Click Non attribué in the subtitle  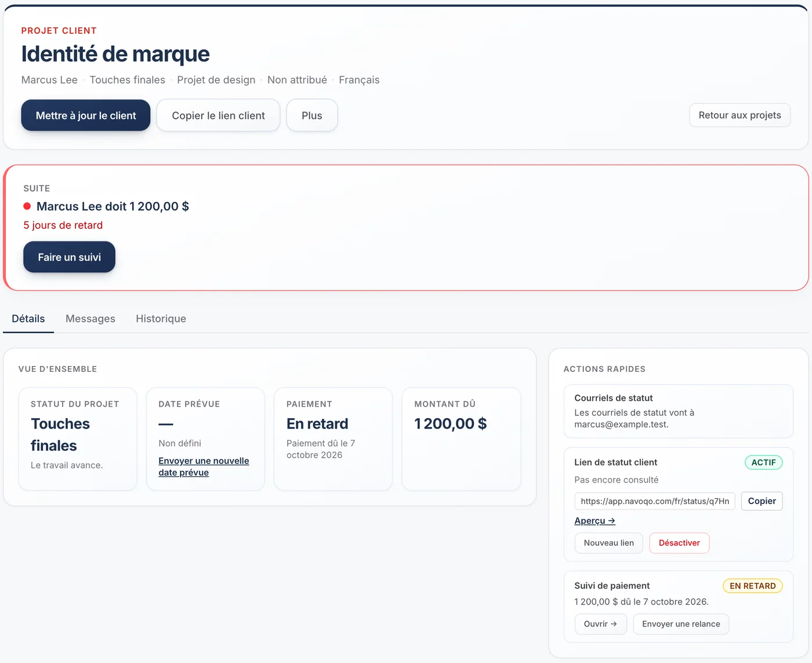[297, 80]
